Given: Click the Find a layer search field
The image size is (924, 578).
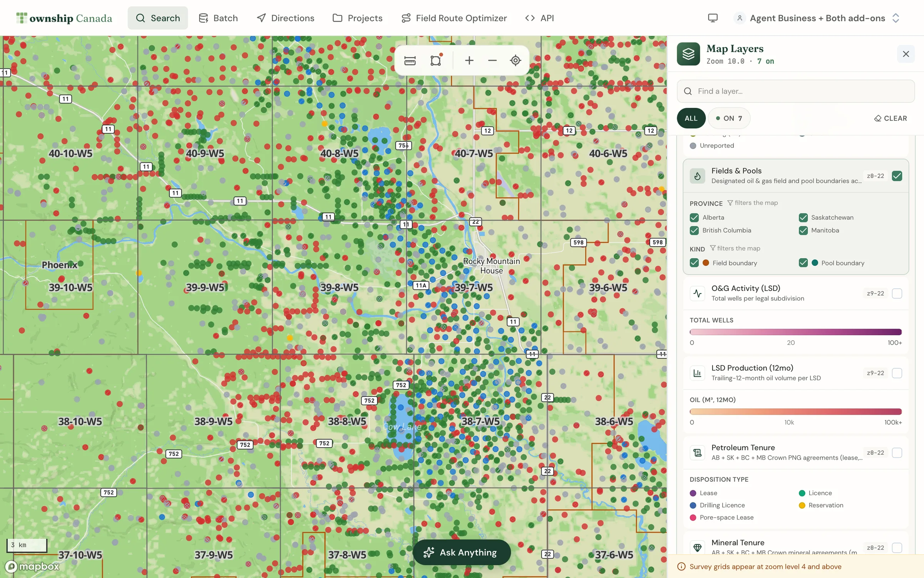Looking at the screenshot, I should click(795, 91).
